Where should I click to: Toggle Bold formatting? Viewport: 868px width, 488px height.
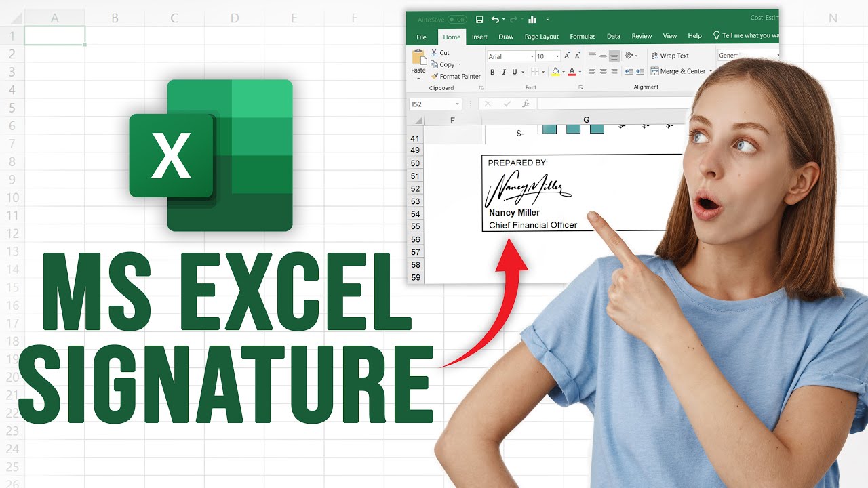tap(493, 72)
